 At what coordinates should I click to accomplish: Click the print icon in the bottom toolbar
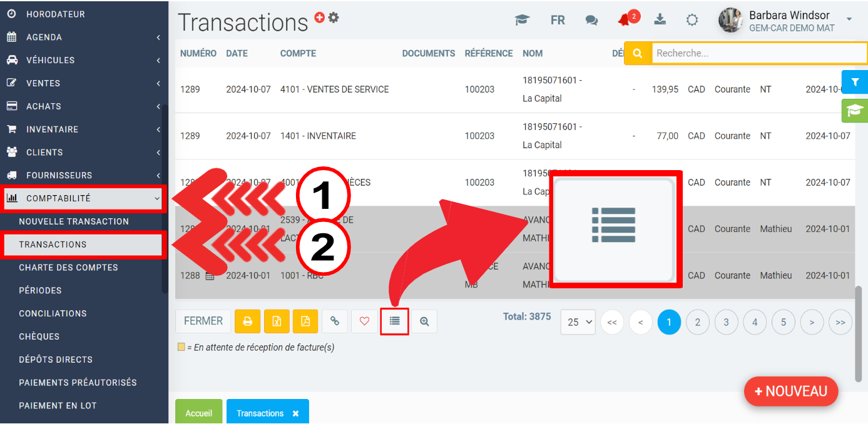point(247,321)
